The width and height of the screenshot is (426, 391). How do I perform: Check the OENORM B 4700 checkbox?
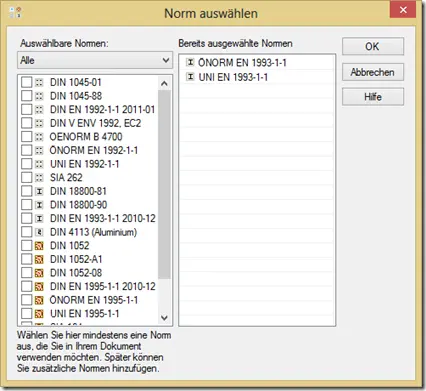click(27, 137)
